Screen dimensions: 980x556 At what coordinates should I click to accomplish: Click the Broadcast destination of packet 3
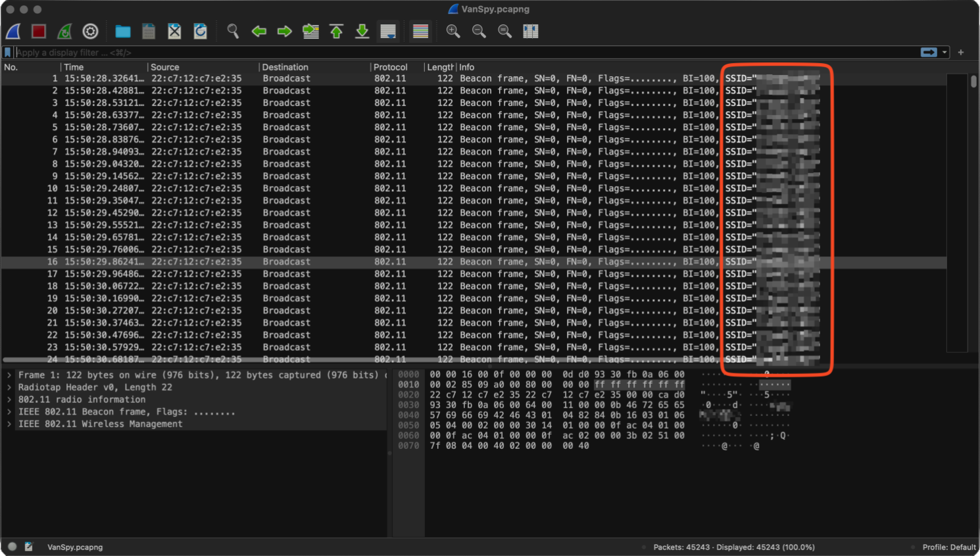tap(286, 103)
